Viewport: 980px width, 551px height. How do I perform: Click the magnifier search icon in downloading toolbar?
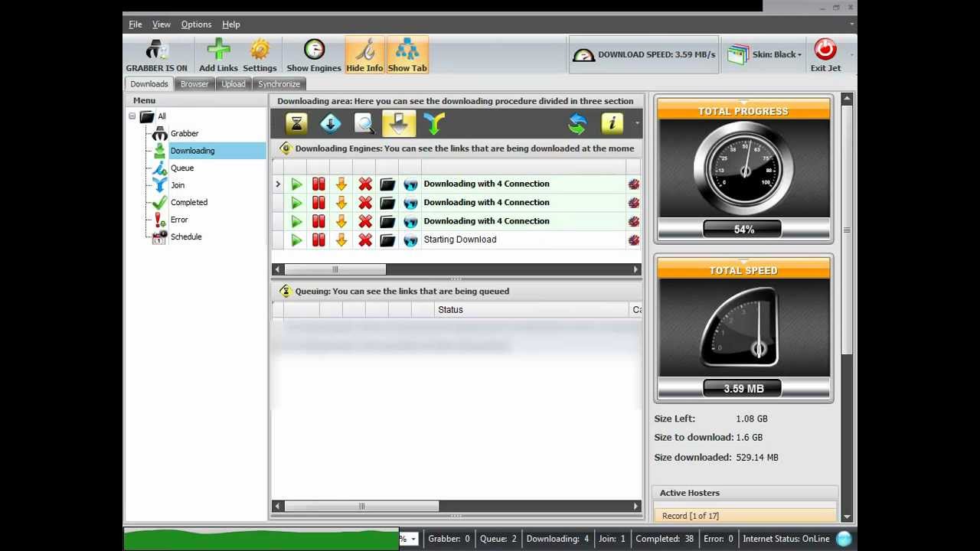click(364, 123)
